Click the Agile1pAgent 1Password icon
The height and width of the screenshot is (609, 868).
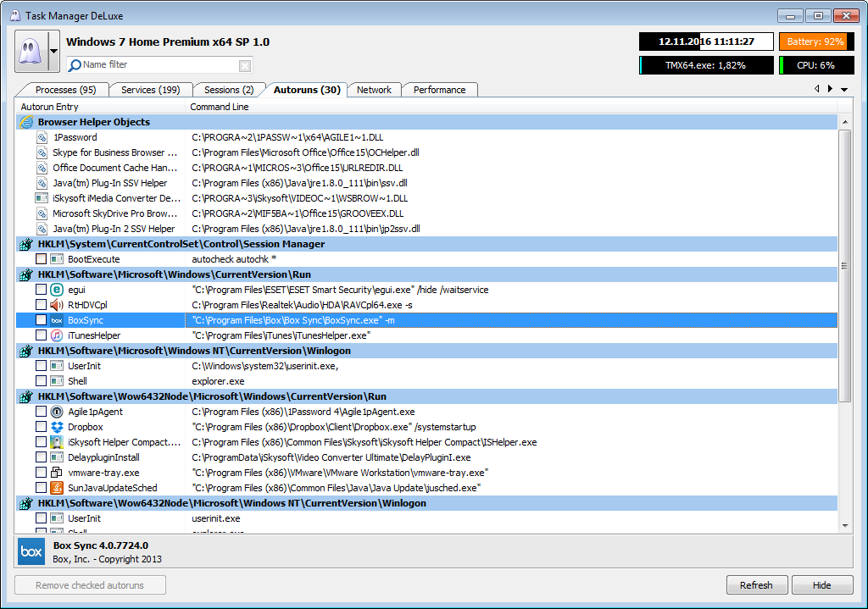point(57,412)
